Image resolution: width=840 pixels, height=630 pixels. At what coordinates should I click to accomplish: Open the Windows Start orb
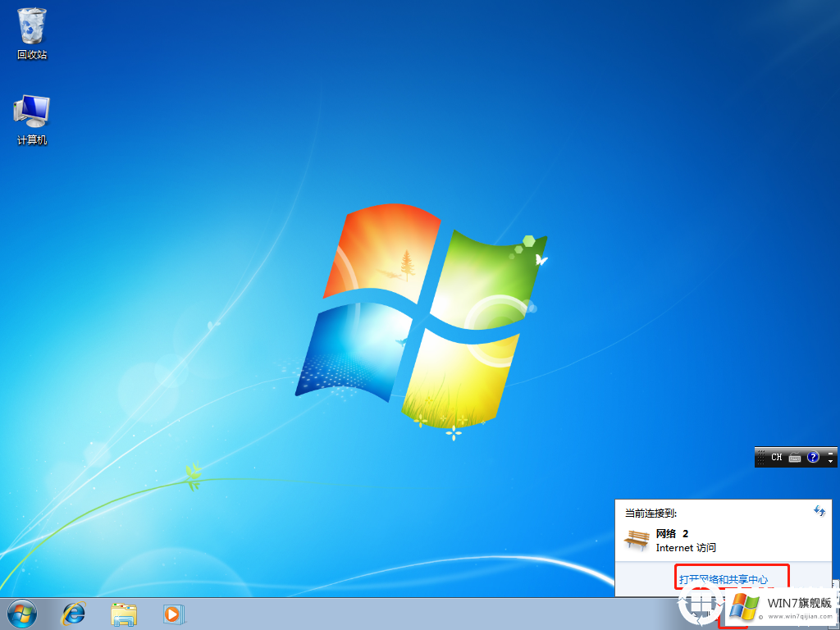pos(22,614)
